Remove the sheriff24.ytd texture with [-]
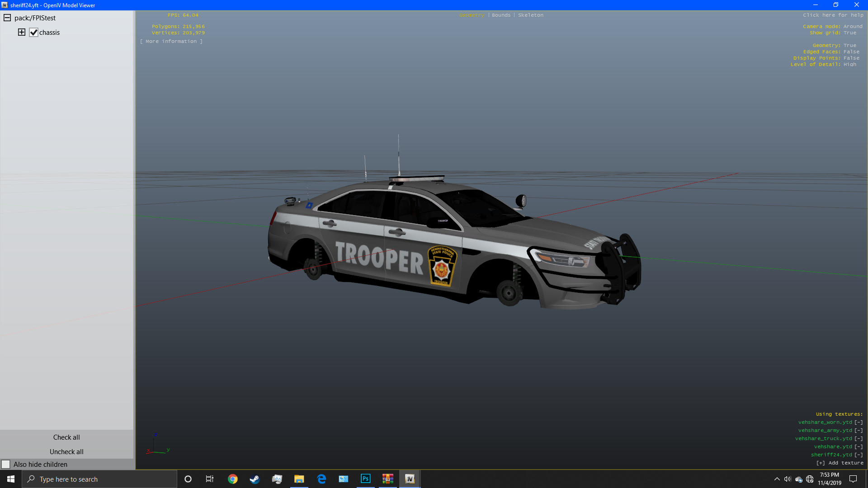 coord(859,455)
